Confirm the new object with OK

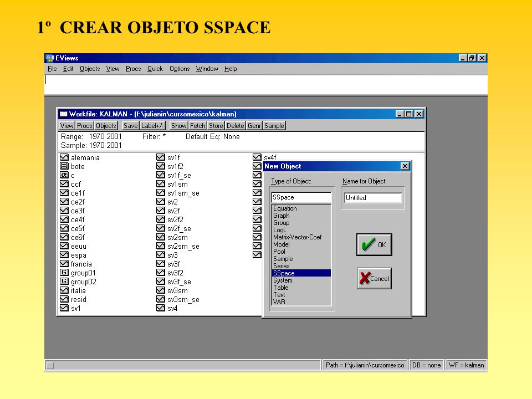click(374, 244)
